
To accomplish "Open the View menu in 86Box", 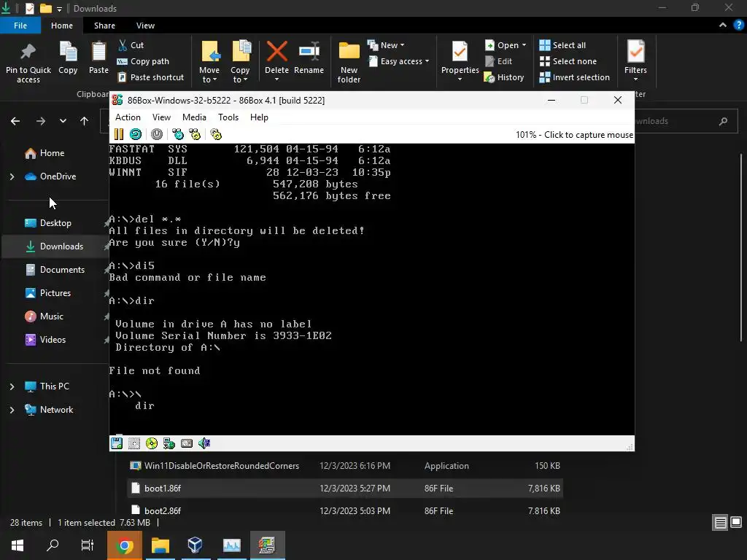I will point(161,117).
